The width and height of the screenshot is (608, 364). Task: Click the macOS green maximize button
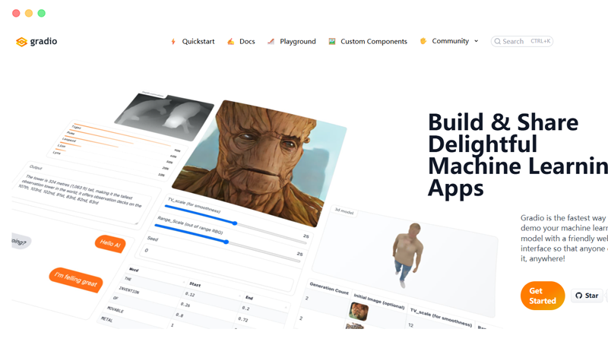pos(42,13)
